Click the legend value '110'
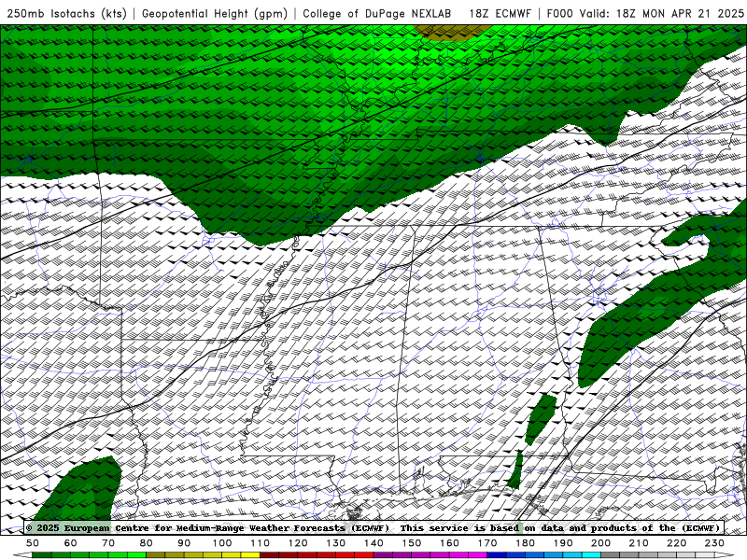This screenshot has height=560, width=747. pos(260,543)
